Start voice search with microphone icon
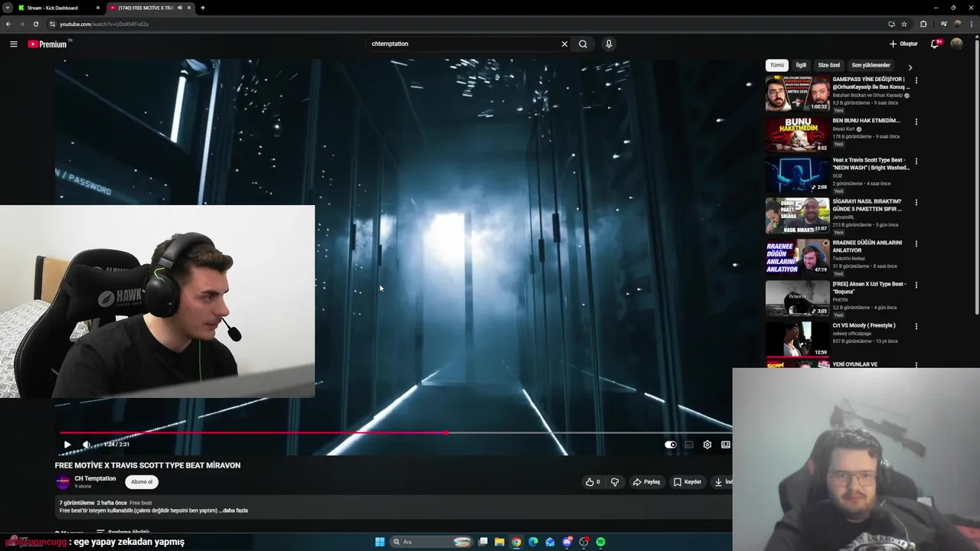 coord(609,44)
